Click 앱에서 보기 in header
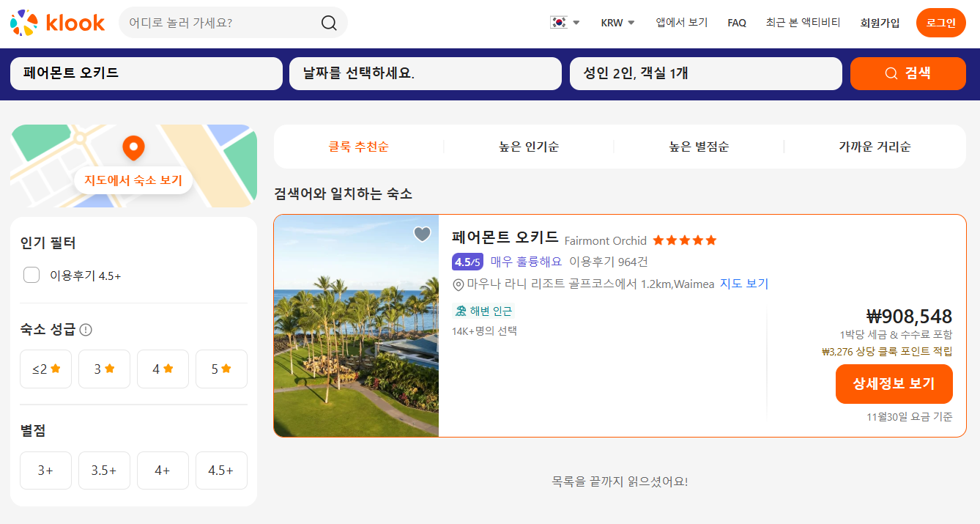This screenshot has width=980, height=524. (x=682, y=23)
